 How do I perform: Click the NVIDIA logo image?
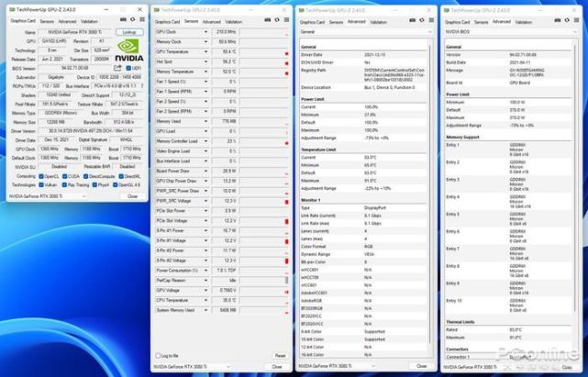(129, 50)
